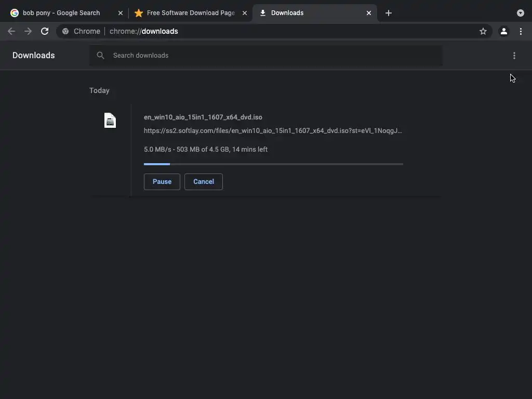The width and height of the screenshot is (532, 399).
Task: Bookmark this page with the star icon
Action: (x=483, y=31)
